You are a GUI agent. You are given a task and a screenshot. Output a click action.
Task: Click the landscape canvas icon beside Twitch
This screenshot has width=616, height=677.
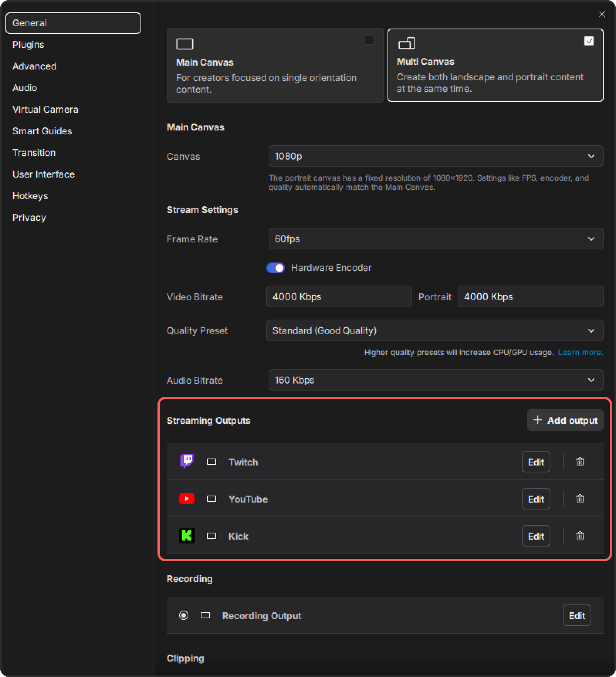pyautogui.click(x=211, y=462)
